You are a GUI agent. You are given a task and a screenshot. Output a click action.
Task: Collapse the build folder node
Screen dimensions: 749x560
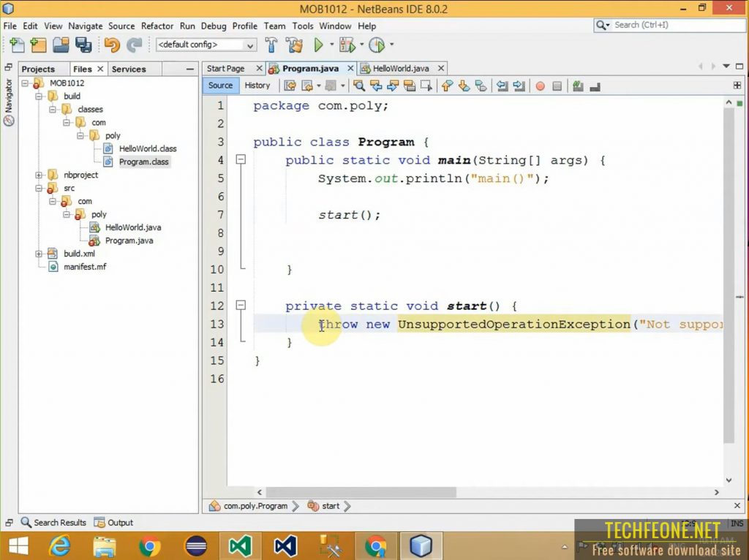(39, 97)
